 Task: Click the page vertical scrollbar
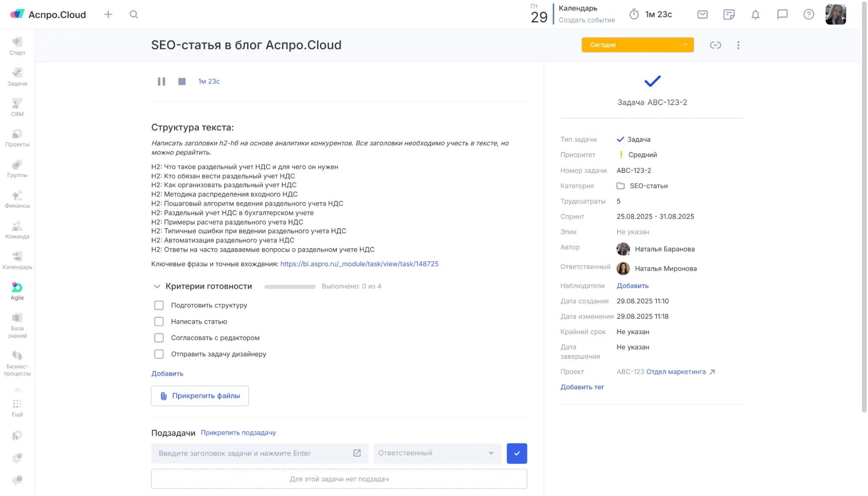click(x=864, y=207)
